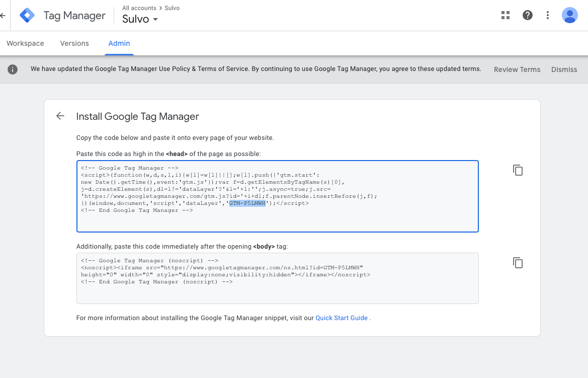
Task: Open the three-dot more options menu
Action: 548,15
